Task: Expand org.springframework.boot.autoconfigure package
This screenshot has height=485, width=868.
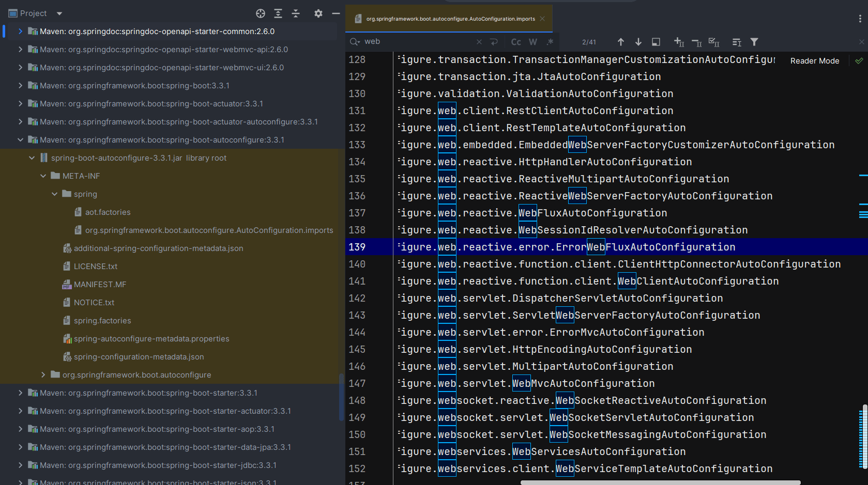Action: (x=43, y=375)
